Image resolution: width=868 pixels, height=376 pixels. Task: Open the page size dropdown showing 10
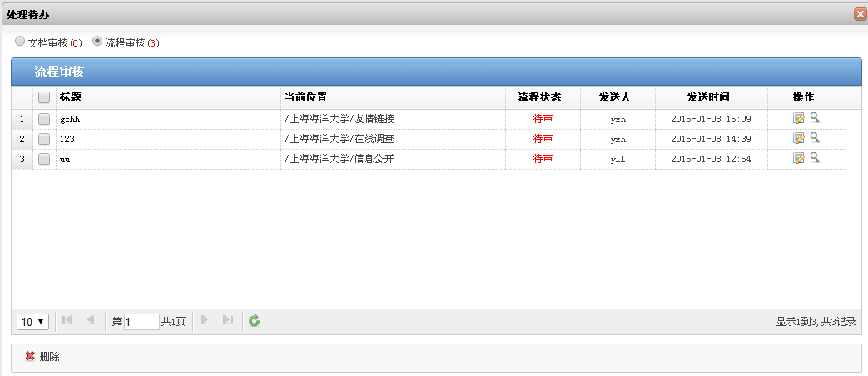click(x=33, y=322)
